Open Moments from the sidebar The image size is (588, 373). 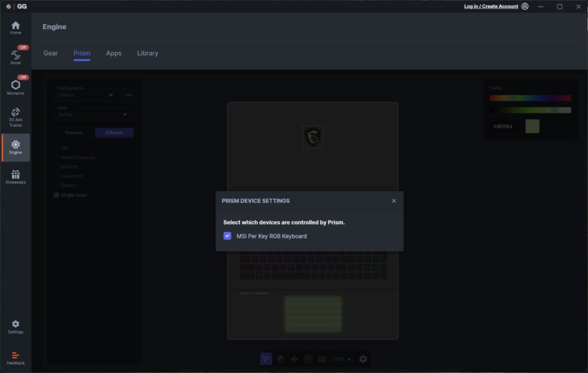(15, 87)
